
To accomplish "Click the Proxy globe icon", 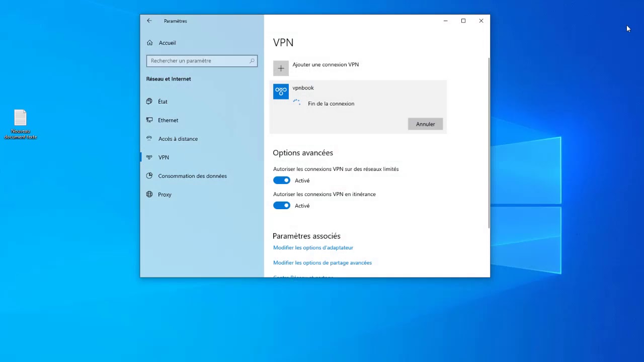I will (149, 195).
